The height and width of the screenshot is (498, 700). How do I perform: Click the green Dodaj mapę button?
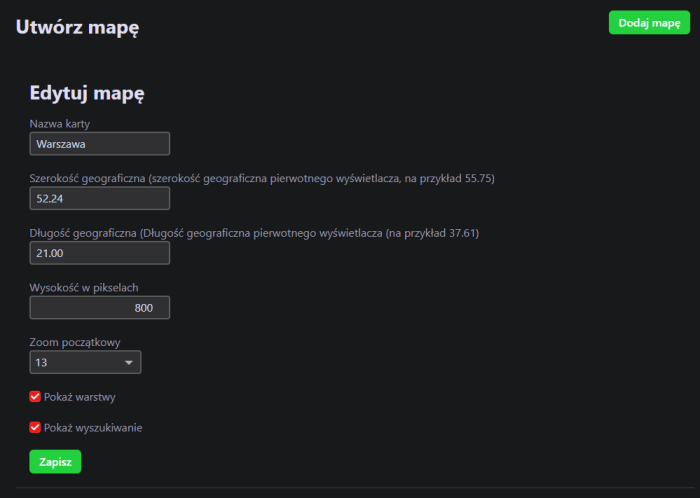[x=649, y=23]
